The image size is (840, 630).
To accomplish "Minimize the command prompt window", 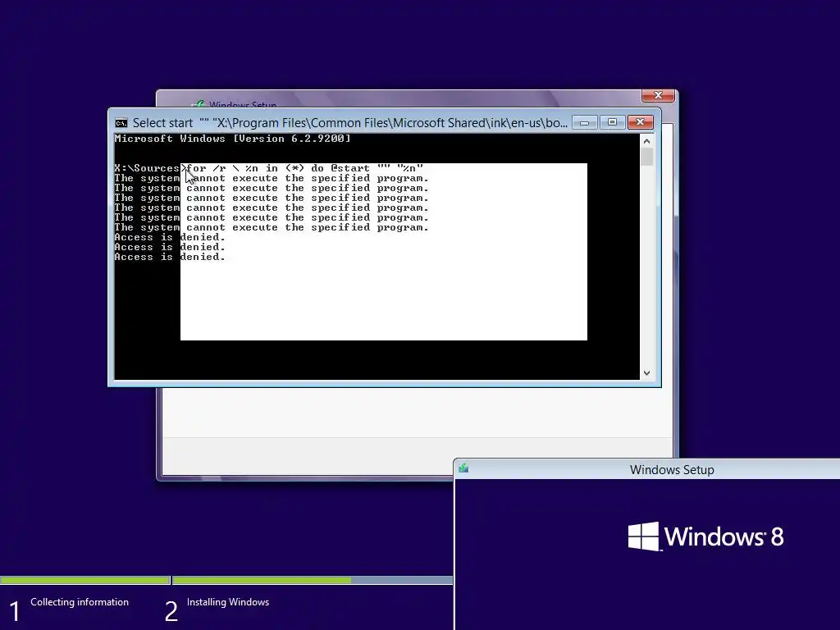I will coord(584,123).
